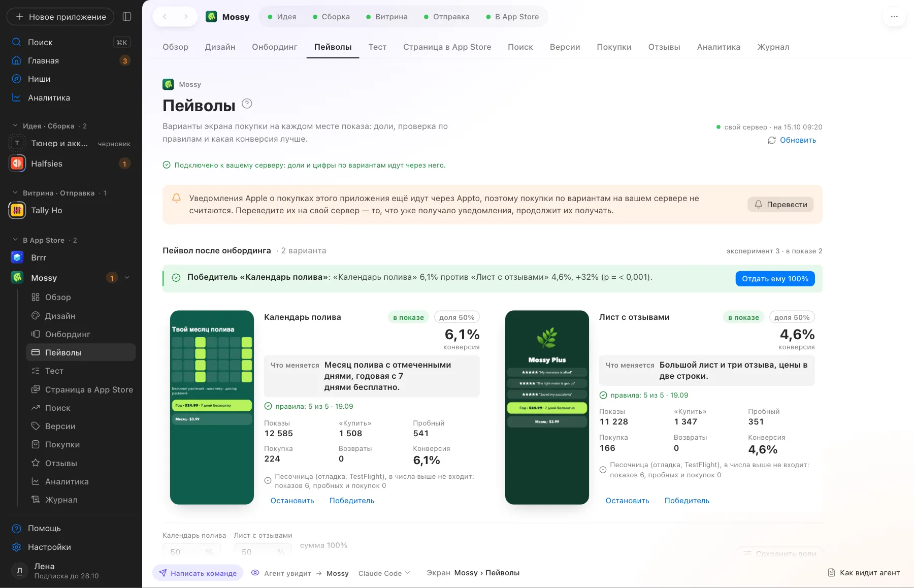Open the Календарь полива paywall preview
This screenshot has height=588, width=914.
pos(212,407)
